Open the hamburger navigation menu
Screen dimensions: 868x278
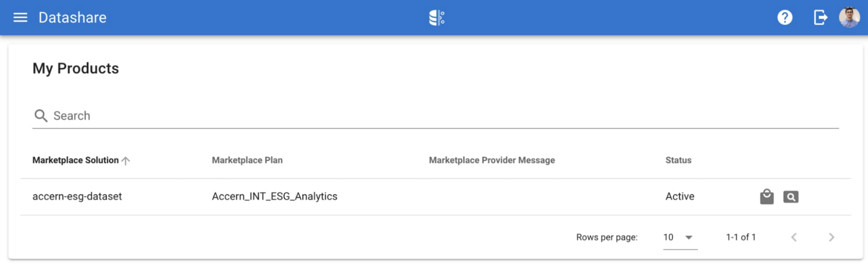pos(20,18)
